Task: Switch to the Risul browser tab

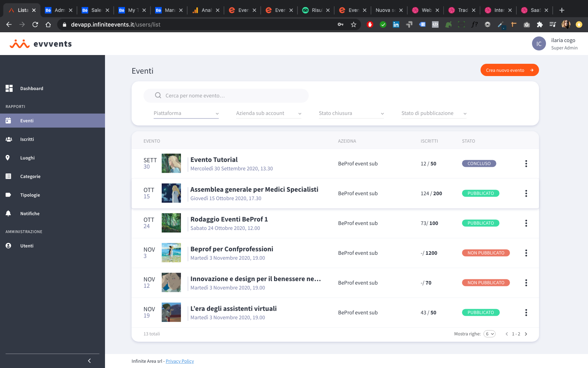Action: [x=317, y=10]
